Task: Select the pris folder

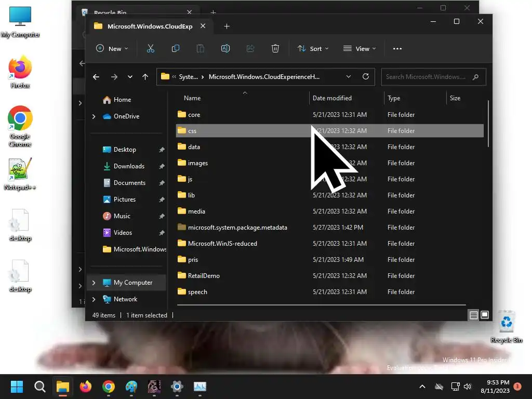Action: coord(329,260)
